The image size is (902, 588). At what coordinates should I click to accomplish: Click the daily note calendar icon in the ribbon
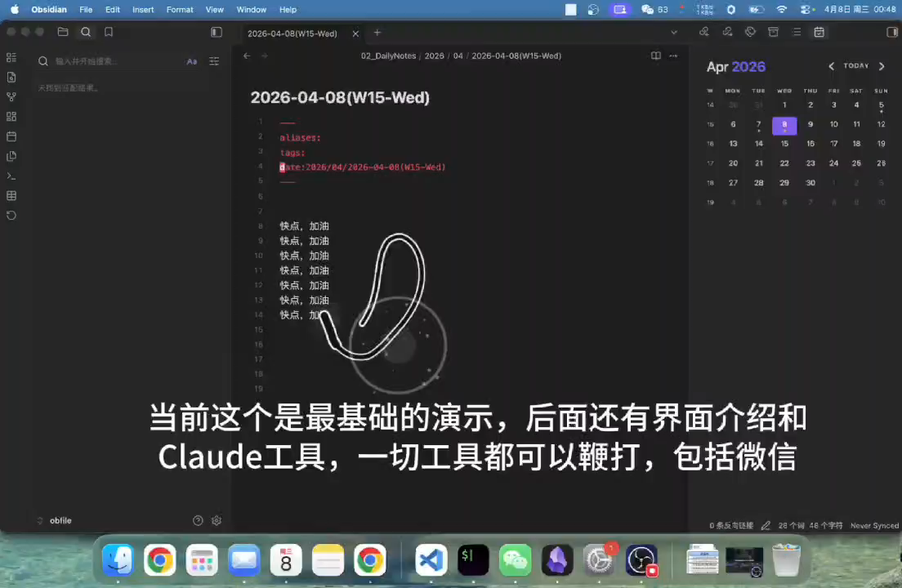[x=11, y=136]
